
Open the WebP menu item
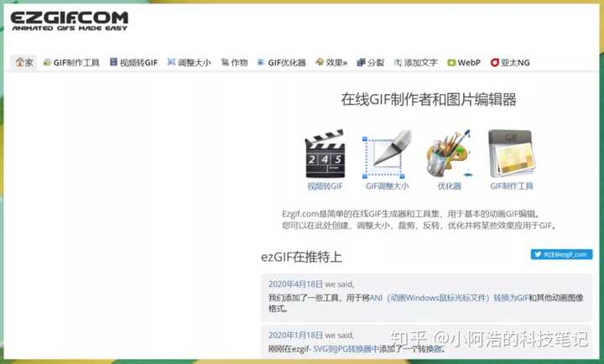pyautogui.click(x=464, y=62)
